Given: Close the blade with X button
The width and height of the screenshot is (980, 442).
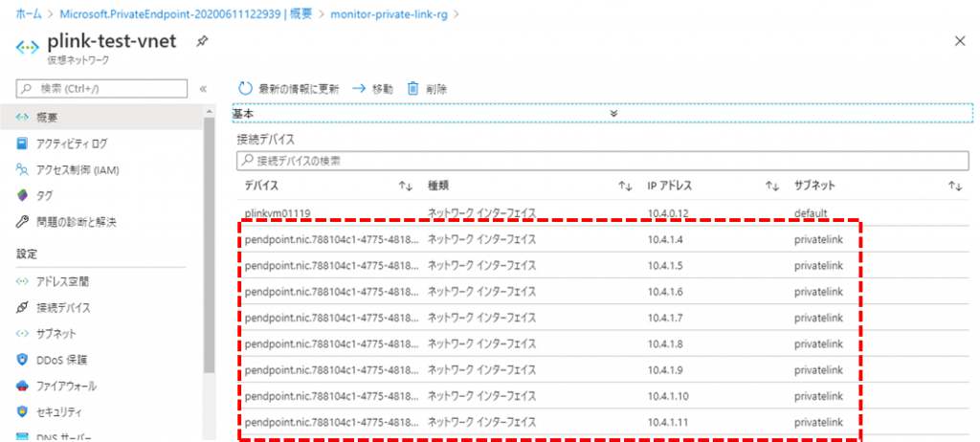Looking at the screenshot, I should pos(960,41).
